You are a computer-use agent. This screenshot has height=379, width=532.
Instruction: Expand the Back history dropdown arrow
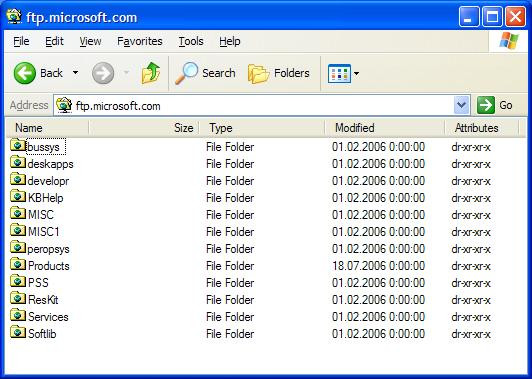pyautogui.click(x=75, y=72)
